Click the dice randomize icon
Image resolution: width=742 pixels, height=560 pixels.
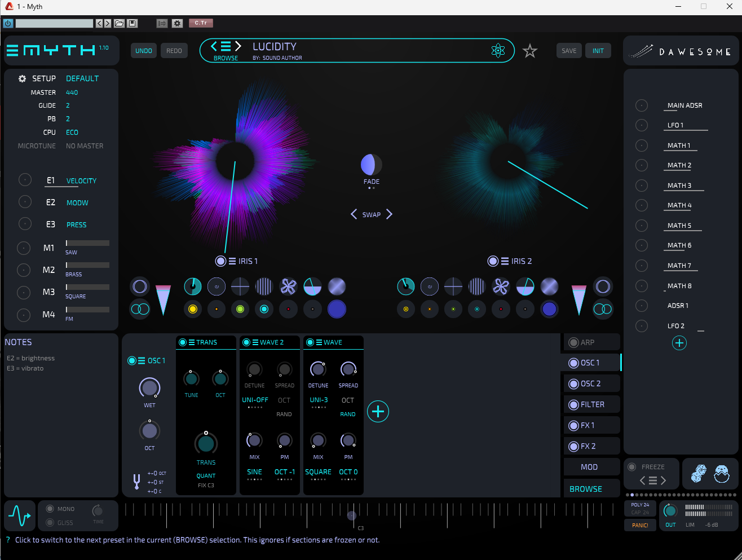point(699,474)
